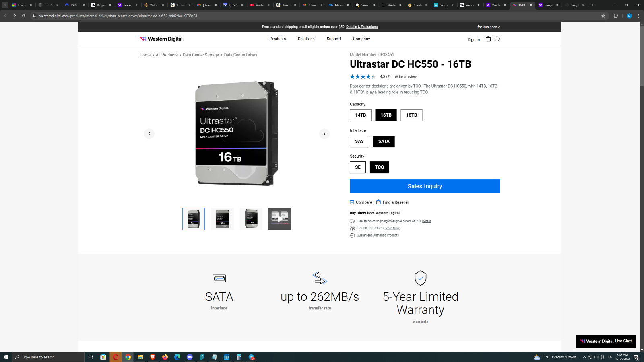This screenshot has height=362, width=644.
Task: Select the second product thumbnail
Action: click(x=222, y=219)
